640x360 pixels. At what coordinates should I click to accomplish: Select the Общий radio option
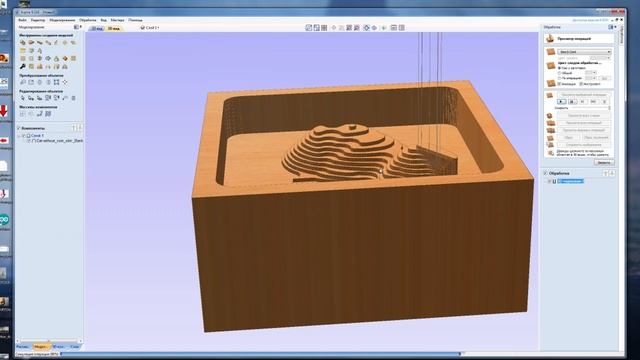coord(559,73)
